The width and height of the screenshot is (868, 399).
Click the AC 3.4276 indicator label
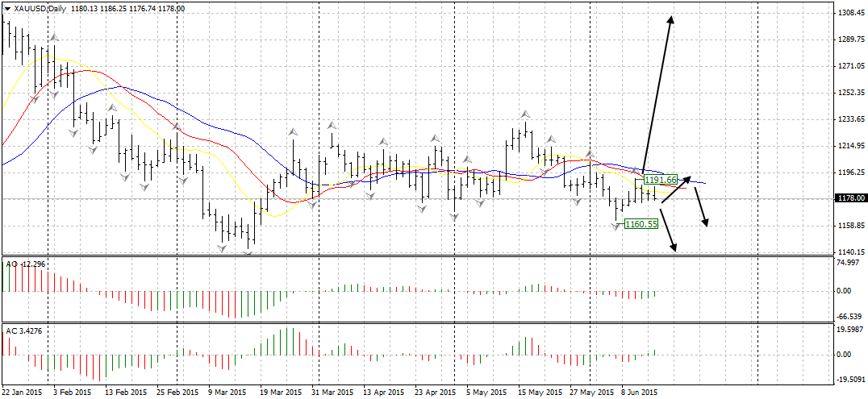tap(24, 330)
